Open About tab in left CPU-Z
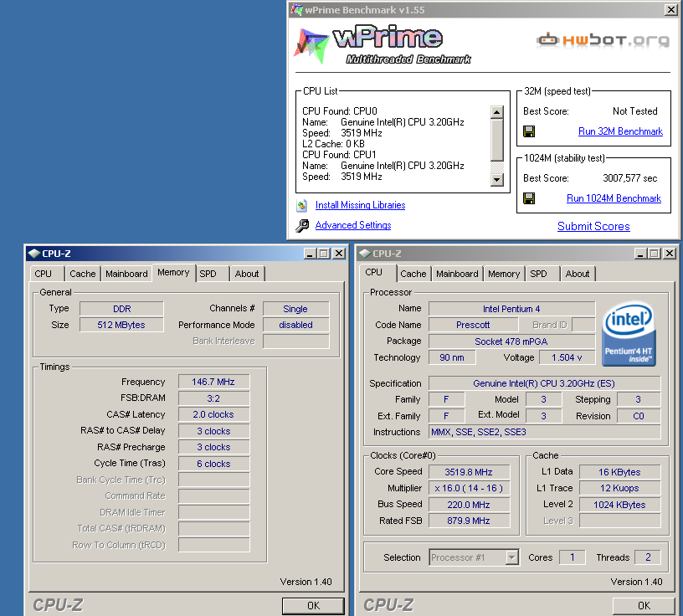Viewport: 683px width, 616px height. pyautogui.click(x=247, y=274)
